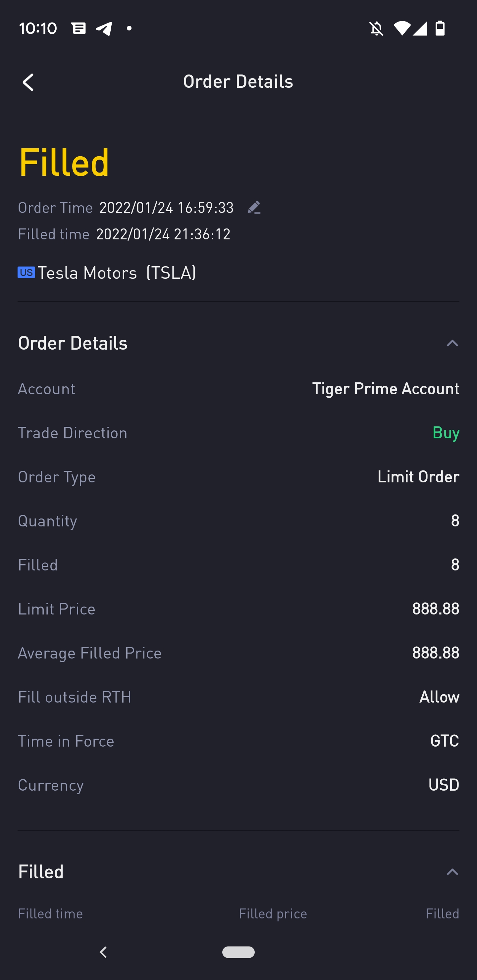Tap the battery icon in status bar
Image resolution: width=477 pixels, height=980 pixels.
pyautogui.click(x=440, y=28)
